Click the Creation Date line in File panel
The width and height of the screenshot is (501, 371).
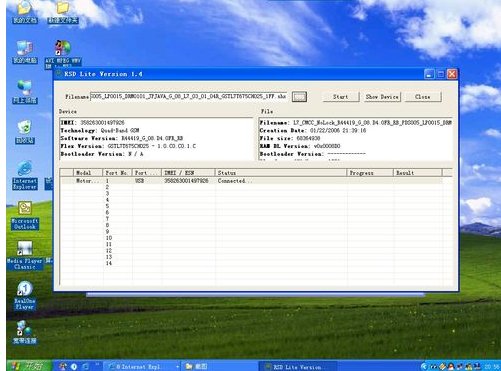point(313,130)
